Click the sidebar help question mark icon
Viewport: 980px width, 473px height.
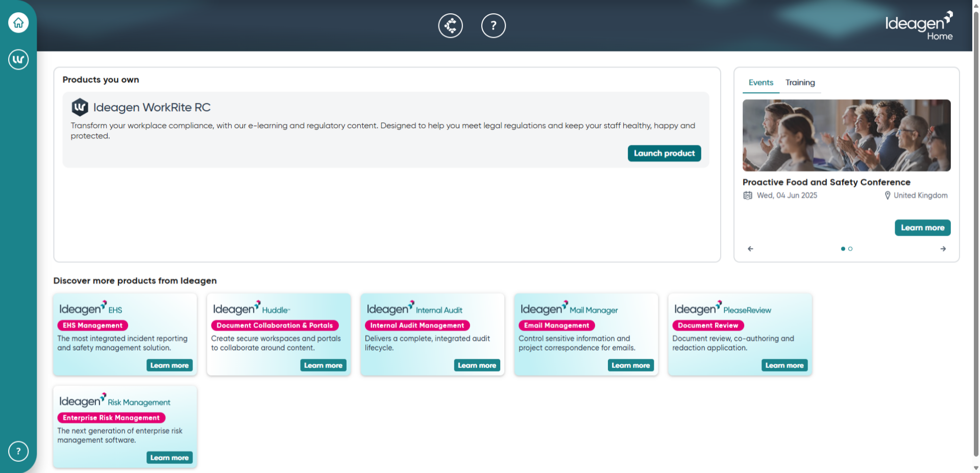point(18,451)
